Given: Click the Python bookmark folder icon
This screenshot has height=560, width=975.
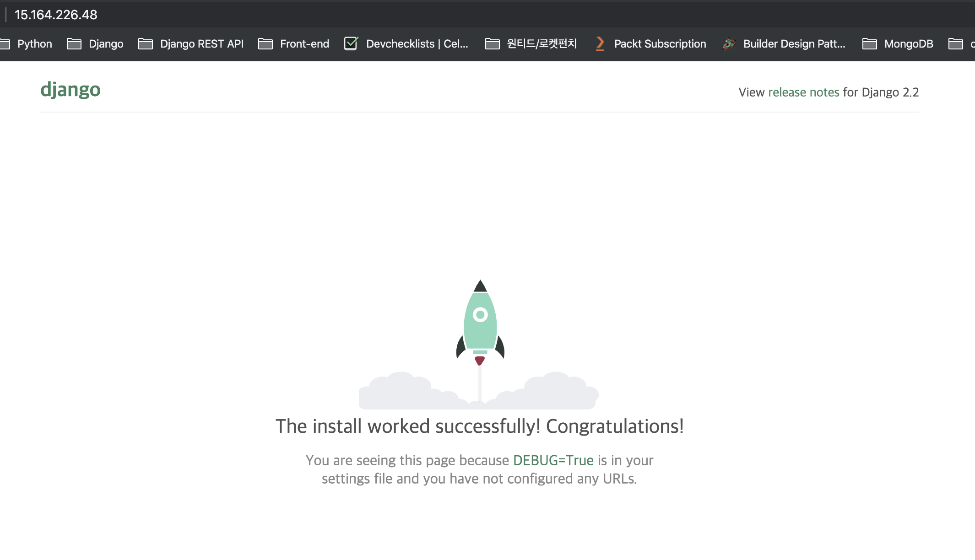Looking at the screenshot, I should 5,44.
